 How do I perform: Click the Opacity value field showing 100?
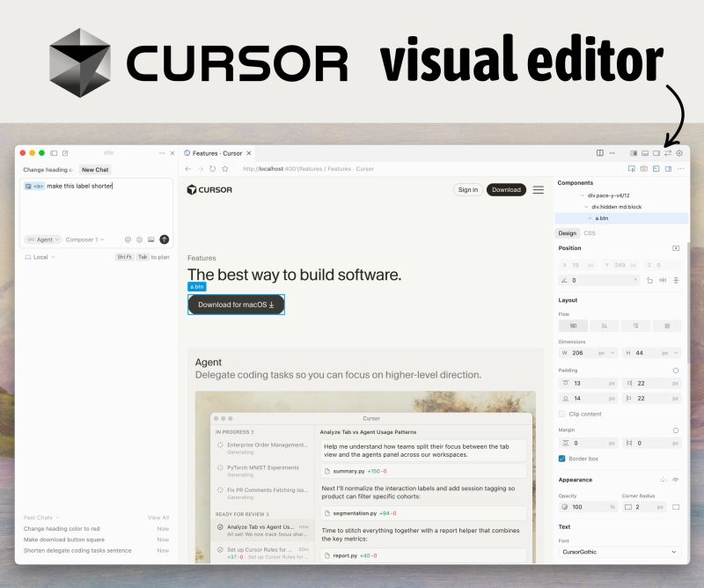tap(581, 506)
